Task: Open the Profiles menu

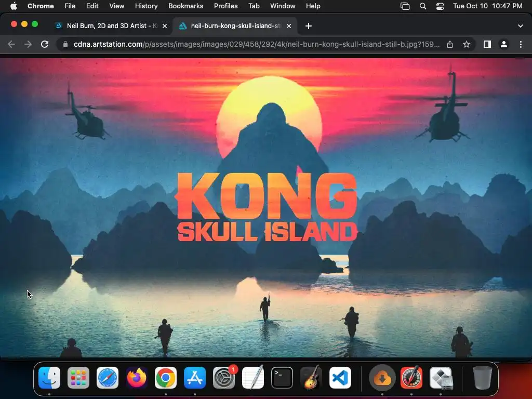Action: pyautogui.click(x=225, y=6)
